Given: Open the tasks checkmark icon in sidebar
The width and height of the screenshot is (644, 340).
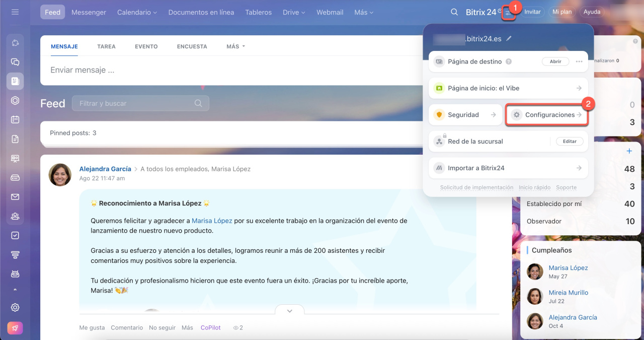Looking at the screenshot, I should coord(15,235).
